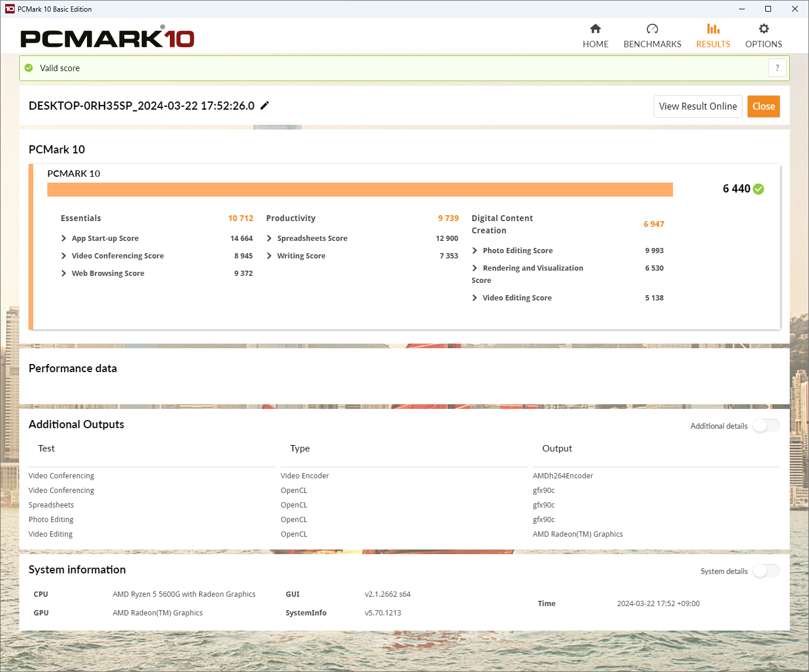Close the result with orange Close button
Screen dimensions: 809x672
tap(763, 106)
